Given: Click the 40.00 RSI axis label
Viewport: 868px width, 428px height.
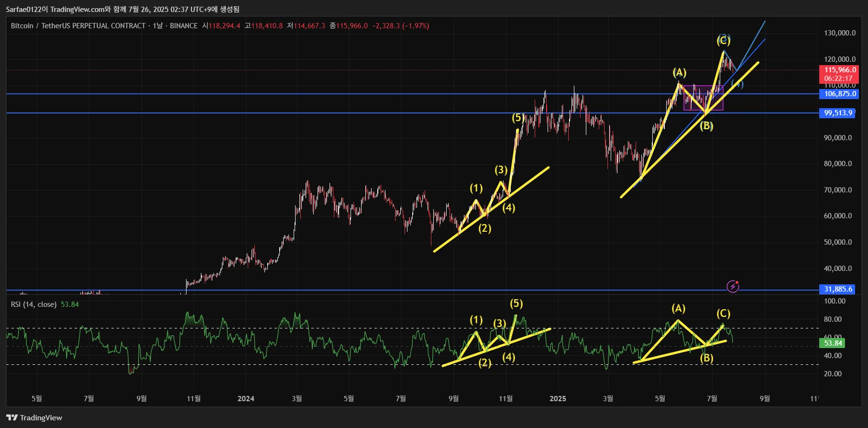Looking at the screenshot, I should tap(833, 356).
